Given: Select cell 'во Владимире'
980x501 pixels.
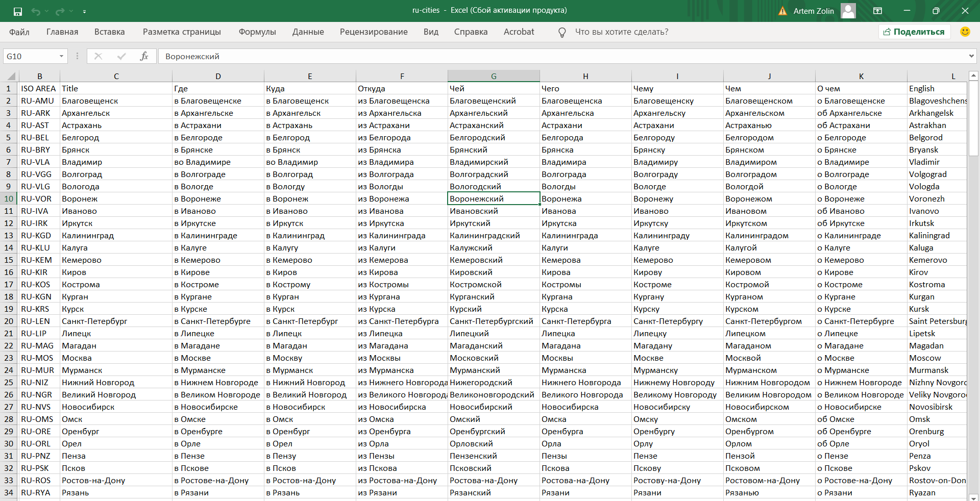Looking at the screenshot, I should coord(218,162).
